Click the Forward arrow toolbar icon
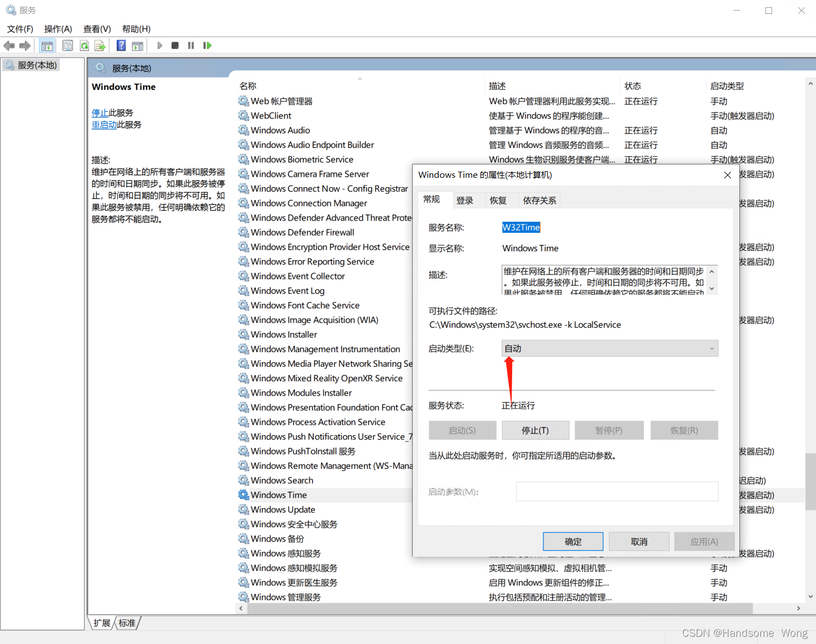The height and width of the screenshot is (644, 816). click(x=25, y=46)
